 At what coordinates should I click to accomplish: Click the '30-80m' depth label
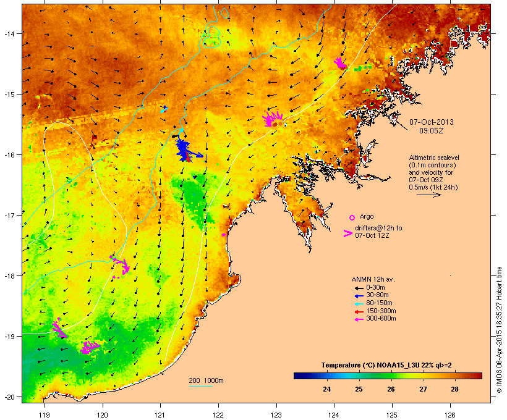pyautogui.click(x=377, y=295)
